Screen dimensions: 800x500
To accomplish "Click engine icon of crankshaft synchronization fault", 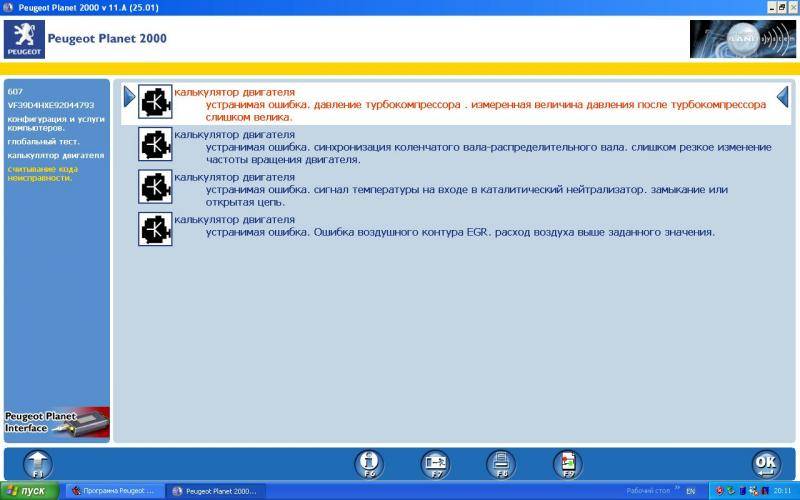I will pyautogui.click(x=155, y=145).
